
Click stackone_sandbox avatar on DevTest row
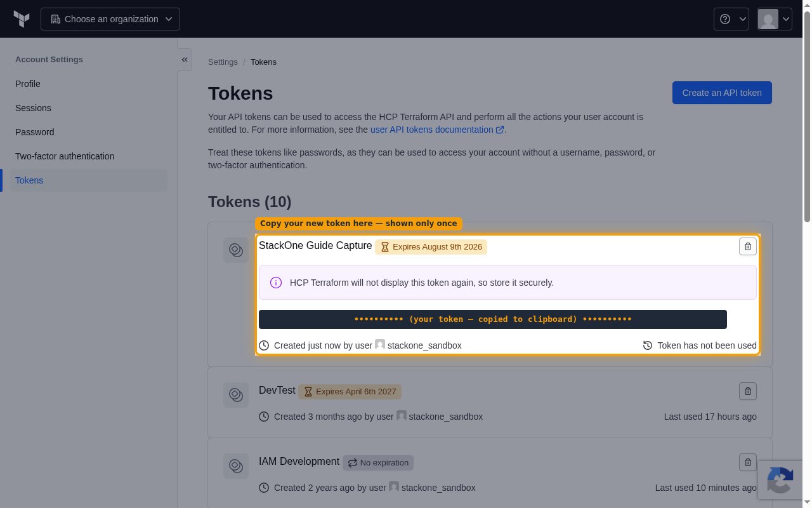[x=402, y=415]
